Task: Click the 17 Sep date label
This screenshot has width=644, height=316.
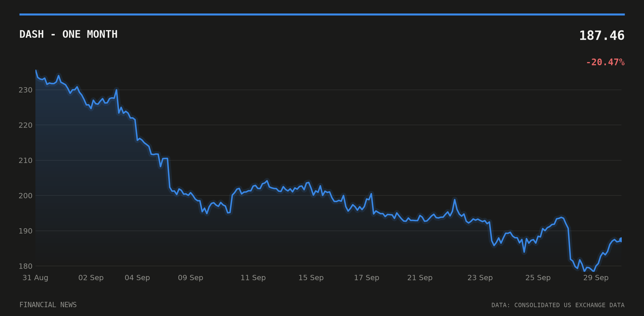Action: (x=367, y=278)
